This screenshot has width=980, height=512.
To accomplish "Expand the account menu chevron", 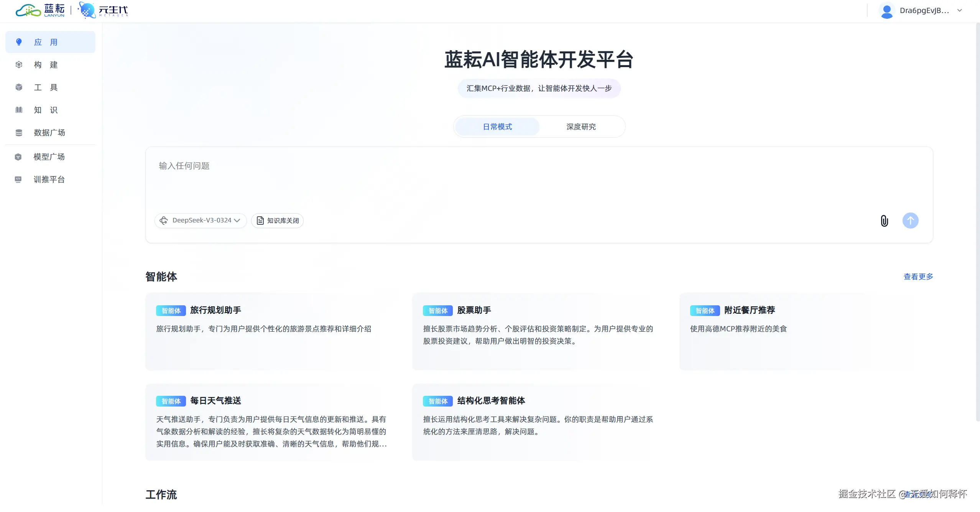I will coord(960,11).
